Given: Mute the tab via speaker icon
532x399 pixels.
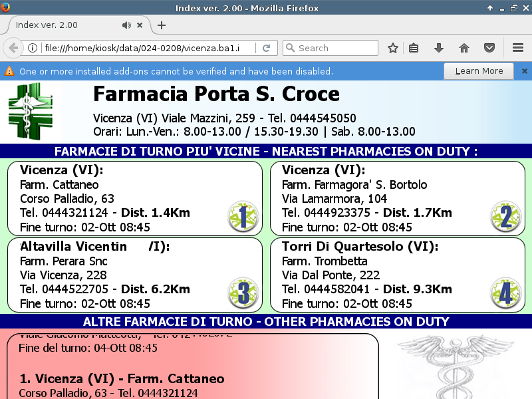Looking at the screenshot, I should coord(126,25).
